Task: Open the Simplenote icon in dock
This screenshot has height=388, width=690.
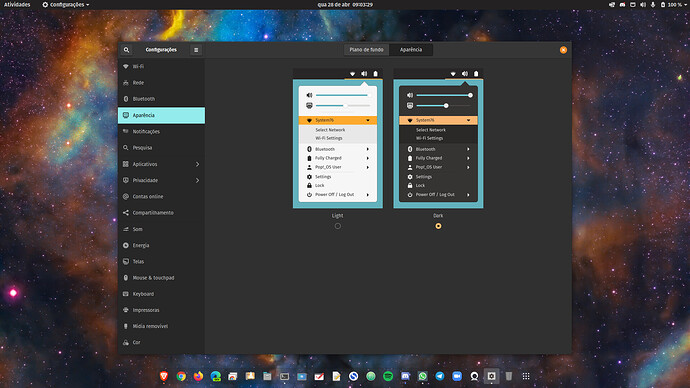Action: point(353,376)
